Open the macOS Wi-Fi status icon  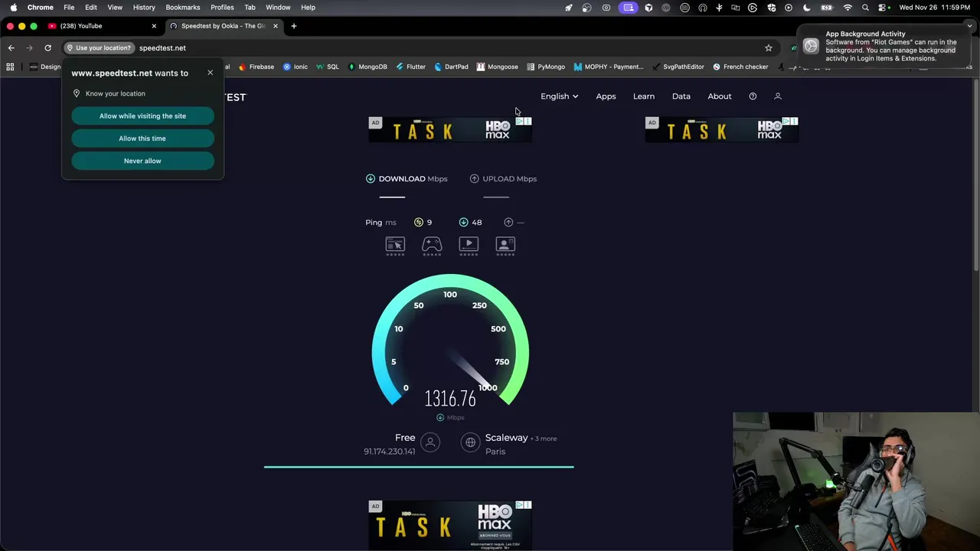click(x=848, y=8)
